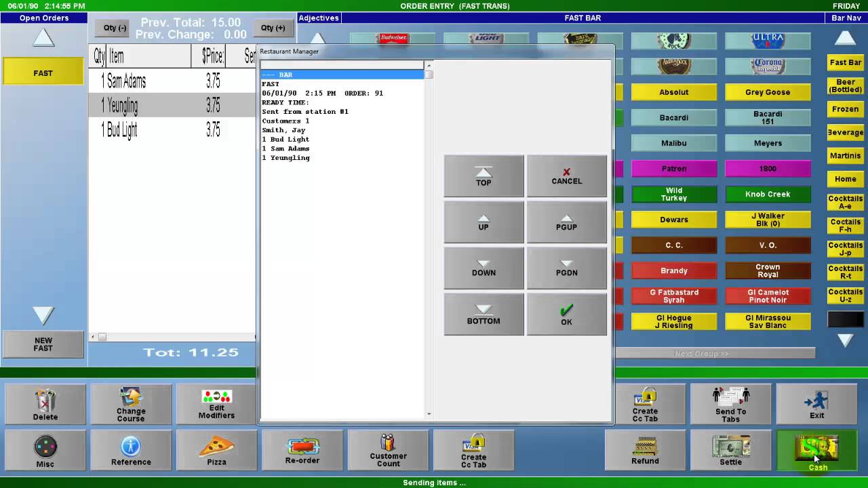Add Bacardi 151 to order
The image size is (868, 488).
pos(768,118)
